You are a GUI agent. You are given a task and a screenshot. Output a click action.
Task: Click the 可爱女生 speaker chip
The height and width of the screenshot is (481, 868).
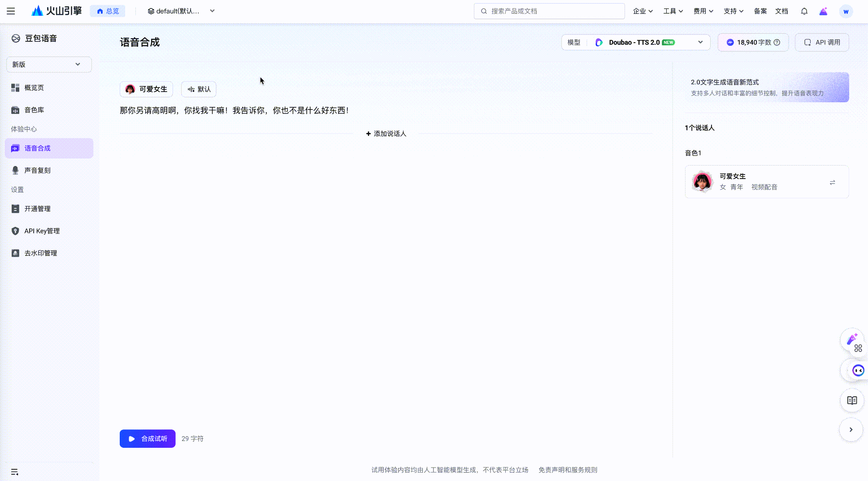point(146,89)
